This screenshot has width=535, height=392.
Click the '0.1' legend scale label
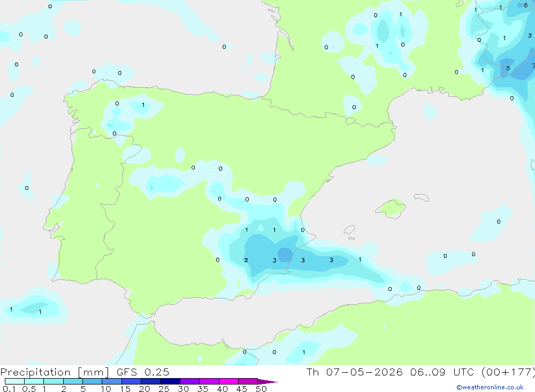click(9, 389)
